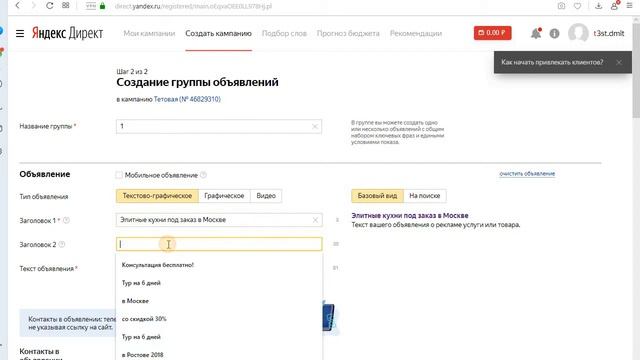Click the user avatar picture
This screenshot has height=360, width=640.
pos(578,33)
